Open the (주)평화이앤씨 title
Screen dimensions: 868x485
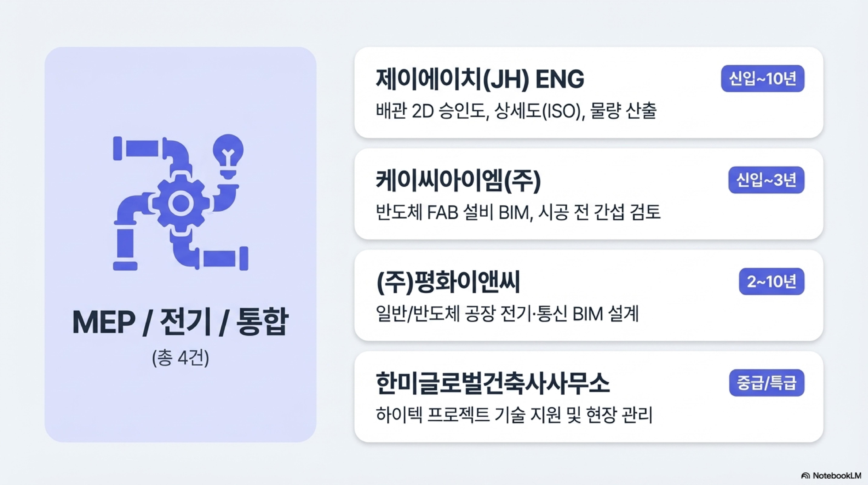coord(448,282)
